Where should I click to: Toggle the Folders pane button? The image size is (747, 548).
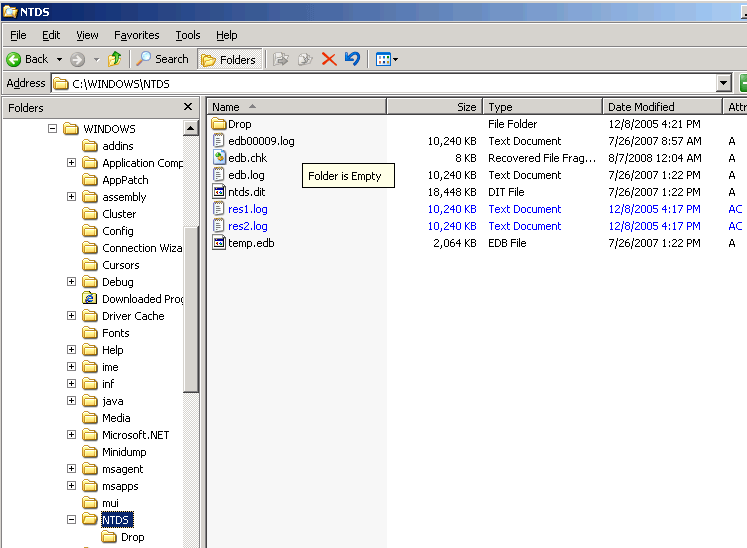click(x=229, y=59)
